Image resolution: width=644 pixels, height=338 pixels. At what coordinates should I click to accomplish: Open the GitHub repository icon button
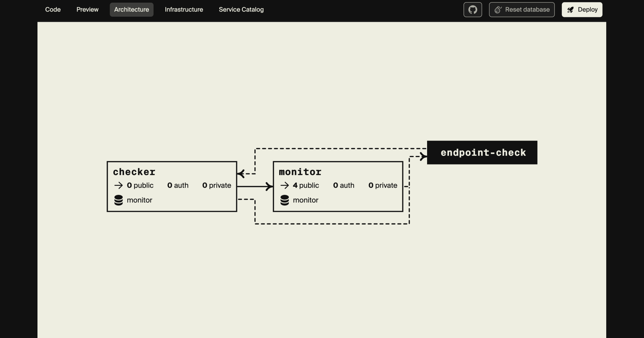(x=472, y=10)
